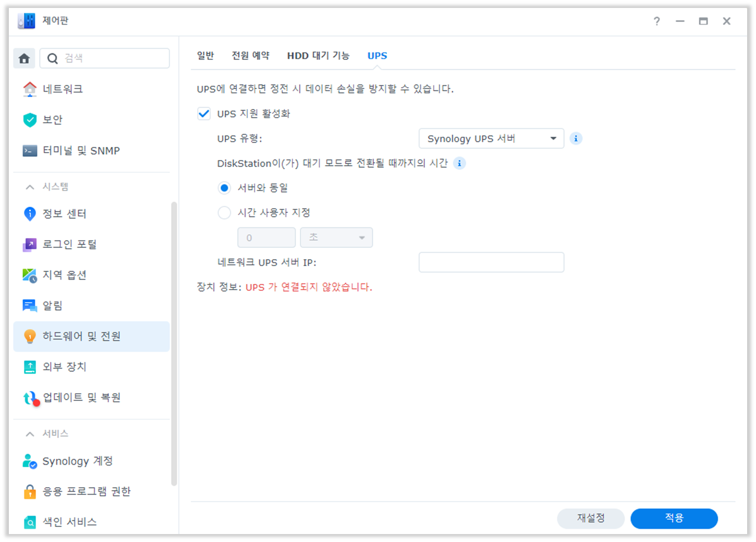Click the 검색 search field
This screenshot has height=542, width=756.
(x=105, y=58)
